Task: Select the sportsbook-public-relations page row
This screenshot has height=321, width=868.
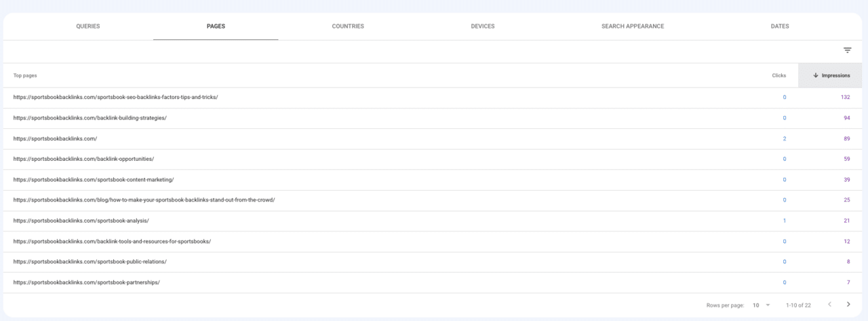Action: point(433,262)
